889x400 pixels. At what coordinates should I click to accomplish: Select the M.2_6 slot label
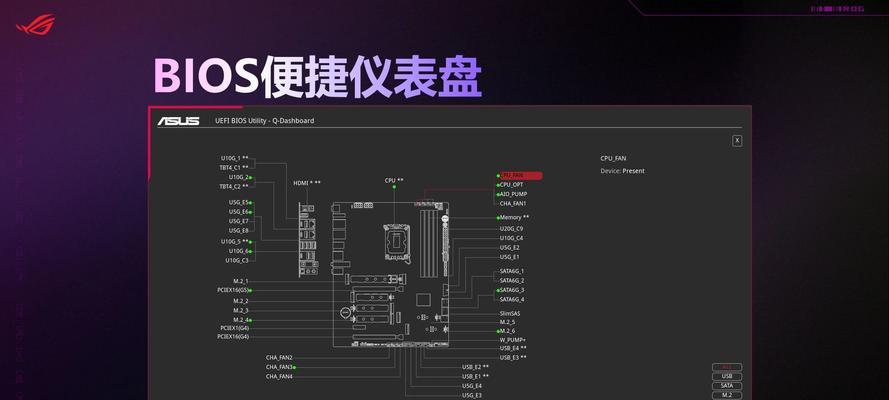[x=507, y=331]
